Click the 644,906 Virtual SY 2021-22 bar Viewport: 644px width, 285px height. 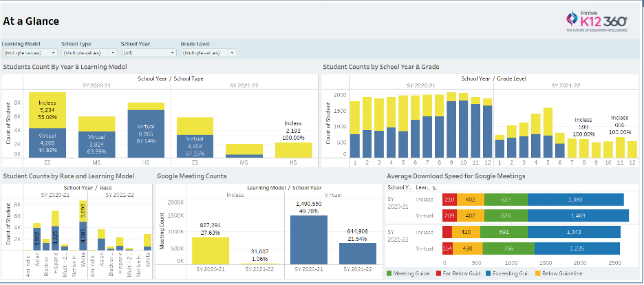[358, 253]
